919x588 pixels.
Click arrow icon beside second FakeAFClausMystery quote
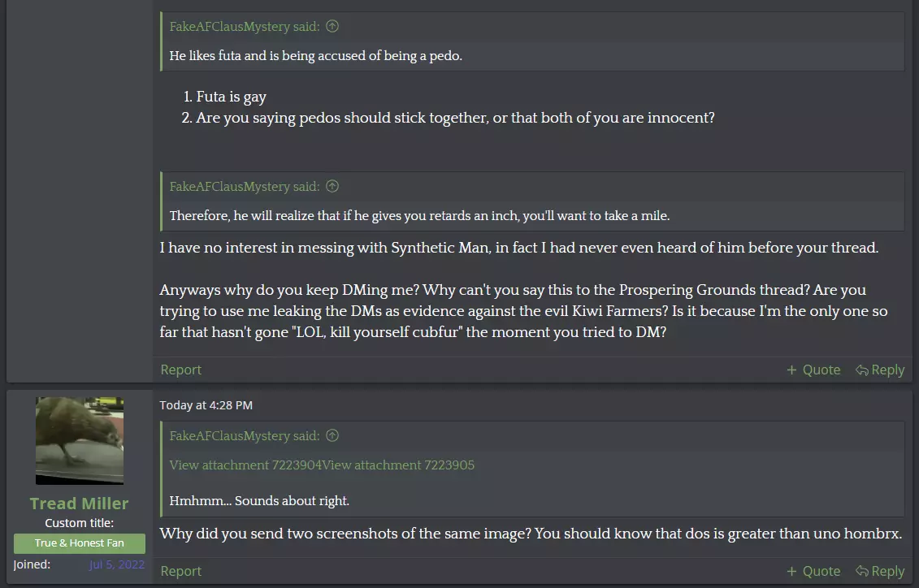click(332, 186)
